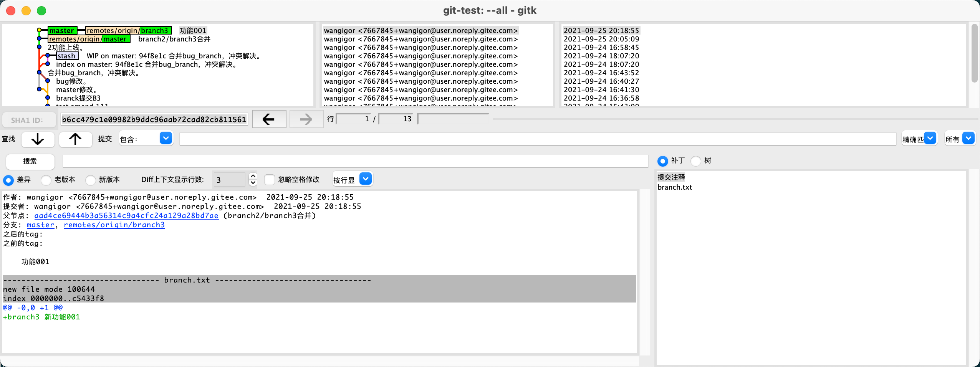Decrease the diff context lines stepper
Image resolution: width=980 pixels, height=367 pixels.
click(253, 183)
